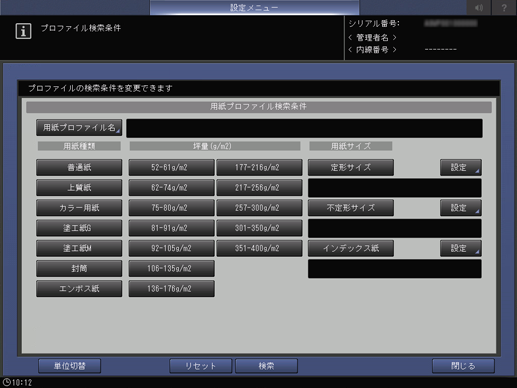Image resolution: width=517 pixels, height=388 pixels.
Task: Select weight 81-91g/m2
Action: (171, 228)
